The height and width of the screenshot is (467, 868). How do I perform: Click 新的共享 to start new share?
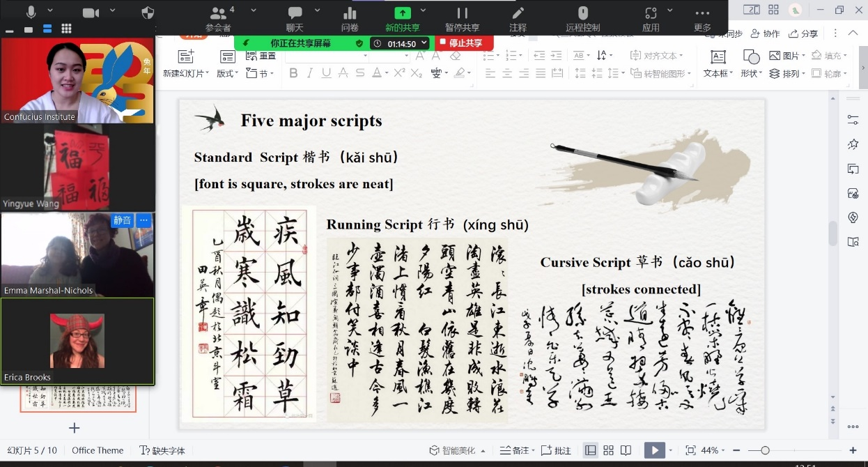click(403, 14)
